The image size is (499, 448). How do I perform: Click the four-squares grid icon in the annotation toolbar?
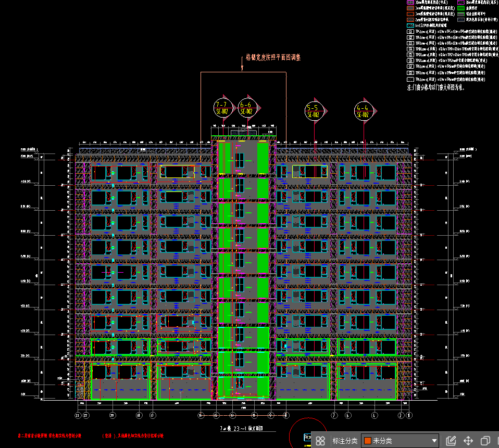click(x=321, y=441)
